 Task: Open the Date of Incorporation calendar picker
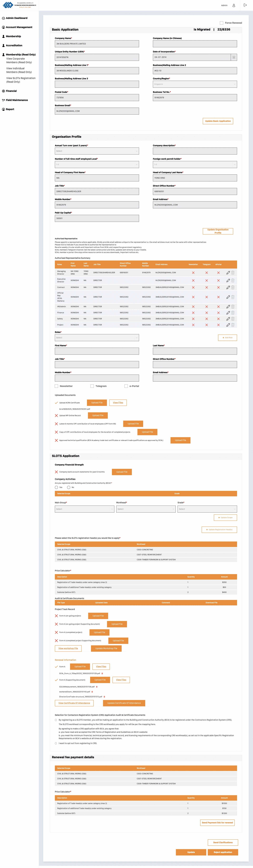point(233,57)
